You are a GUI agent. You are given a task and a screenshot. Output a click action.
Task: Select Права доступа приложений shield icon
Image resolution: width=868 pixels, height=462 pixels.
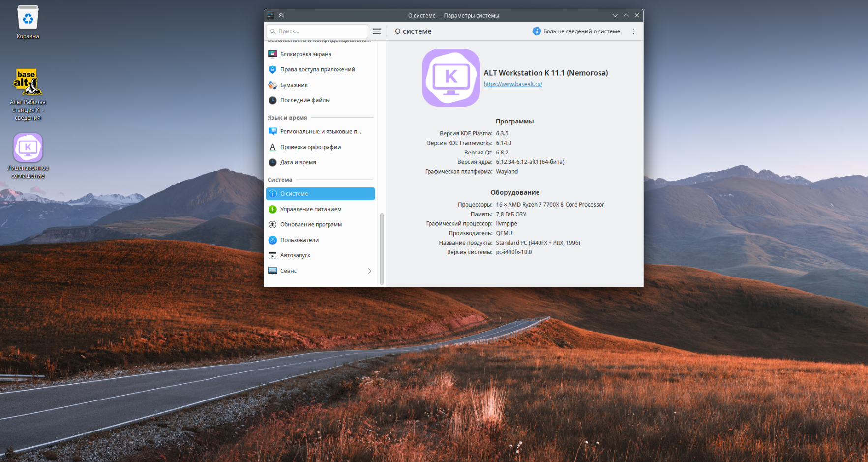point(272,69)
